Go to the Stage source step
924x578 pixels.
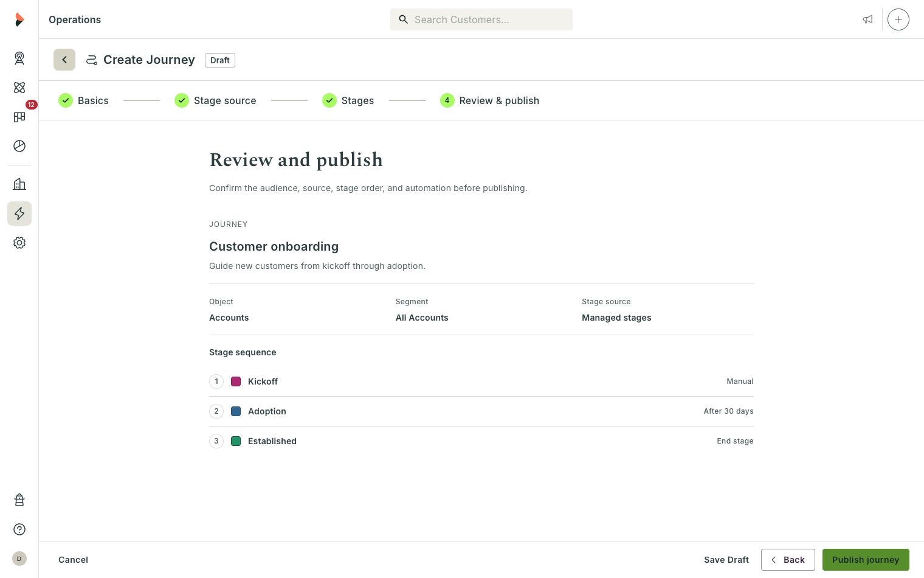[x=215, y=100]
